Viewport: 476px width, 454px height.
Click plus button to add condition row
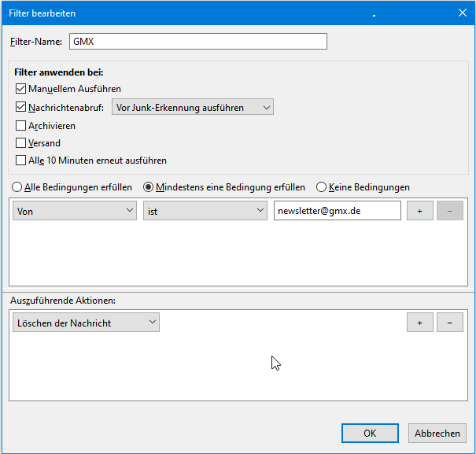coord(419,211)
